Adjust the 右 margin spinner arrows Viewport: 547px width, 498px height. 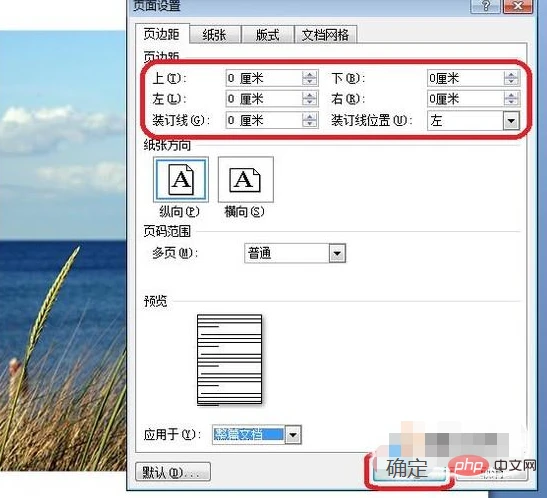click(511, 99)
